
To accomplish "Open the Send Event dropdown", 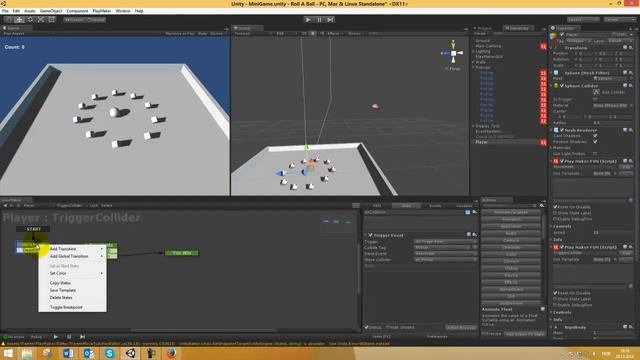I will pos(445,253).
